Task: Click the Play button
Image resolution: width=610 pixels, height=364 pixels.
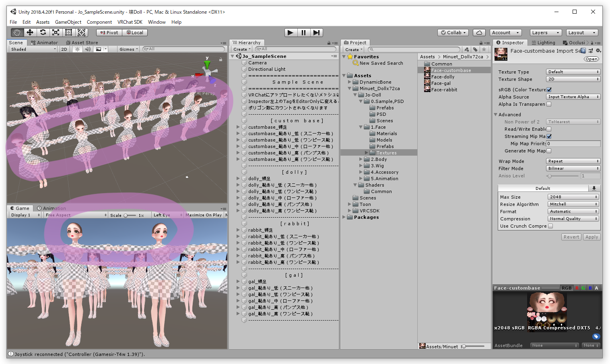Action: 291,33
